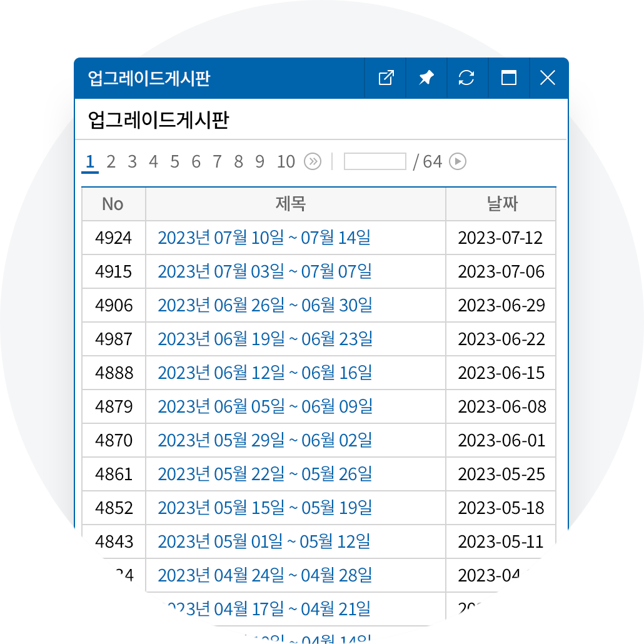Open board in a new popup window

coord(386,78)
